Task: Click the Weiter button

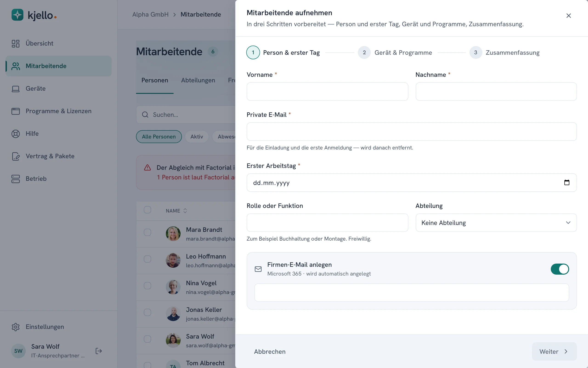Action: point(554,351)
